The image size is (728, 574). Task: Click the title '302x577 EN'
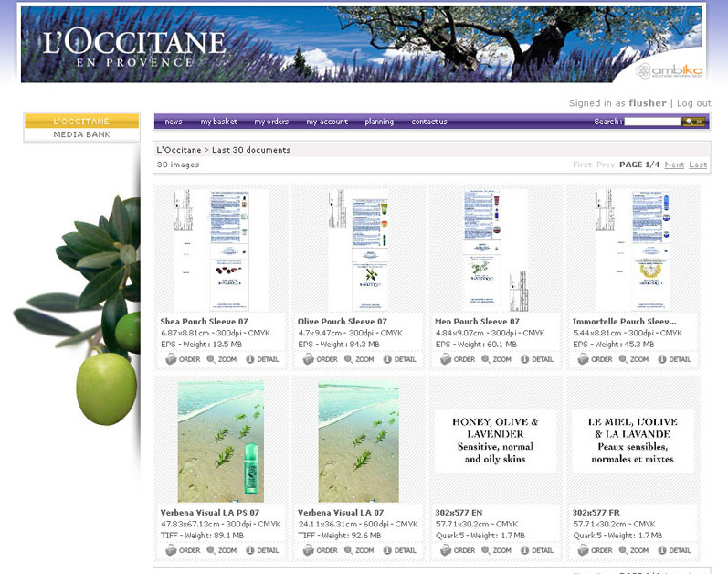pos(459,513)
